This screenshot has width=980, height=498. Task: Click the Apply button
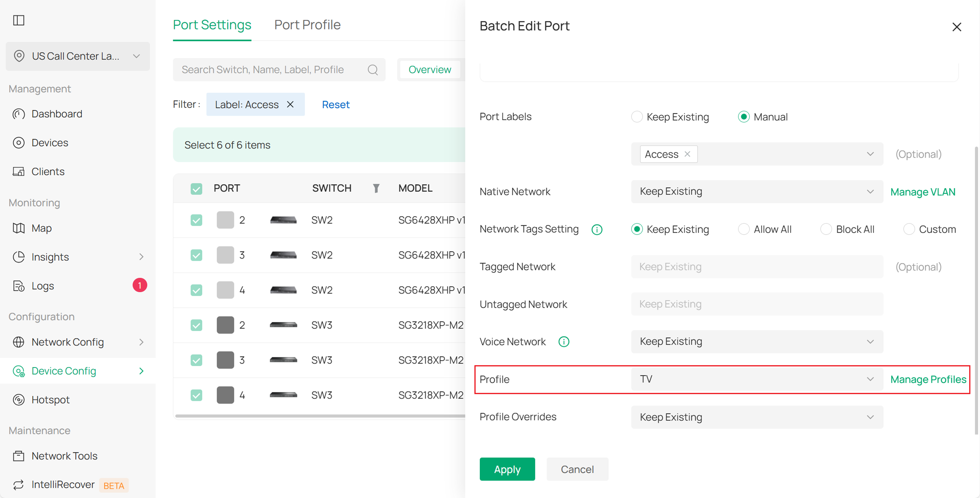(x=507, y=469)
